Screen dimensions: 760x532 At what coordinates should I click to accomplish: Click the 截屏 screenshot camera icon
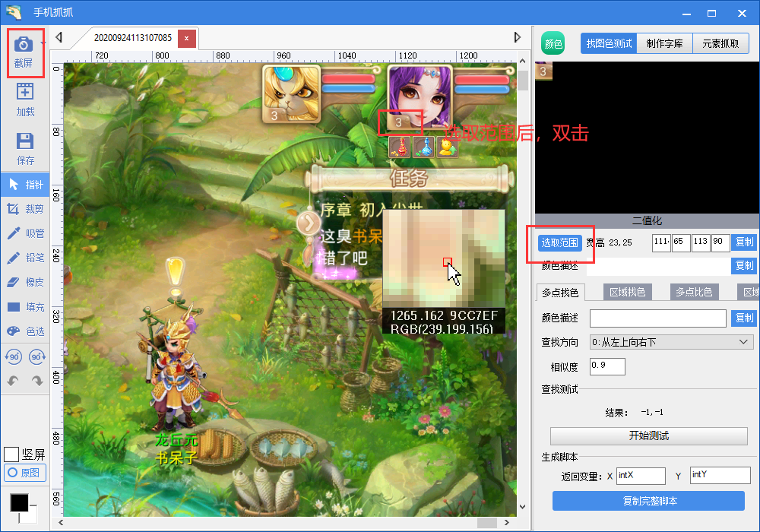tap(24, 45)
